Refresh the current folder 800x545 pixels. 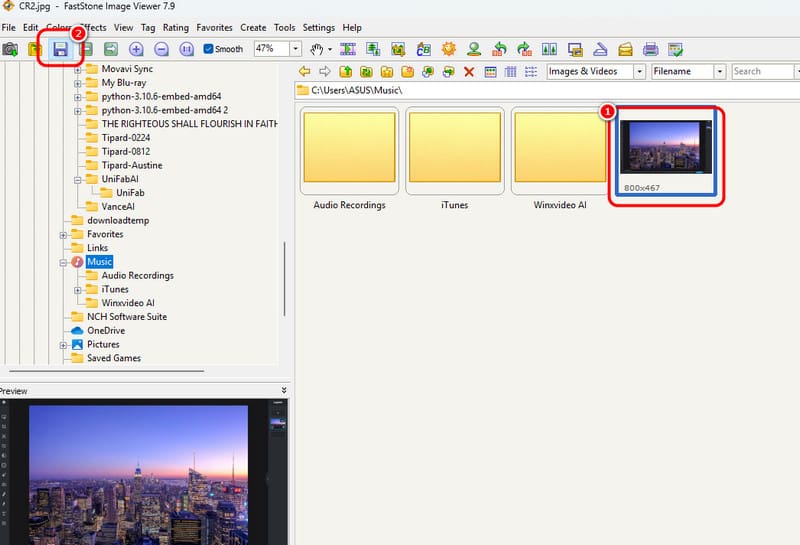point(366,71)
